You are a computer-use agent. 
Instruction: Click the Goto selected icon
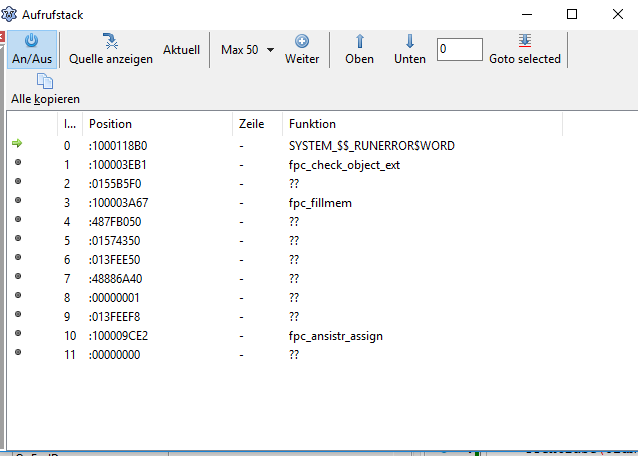[524, 41]
